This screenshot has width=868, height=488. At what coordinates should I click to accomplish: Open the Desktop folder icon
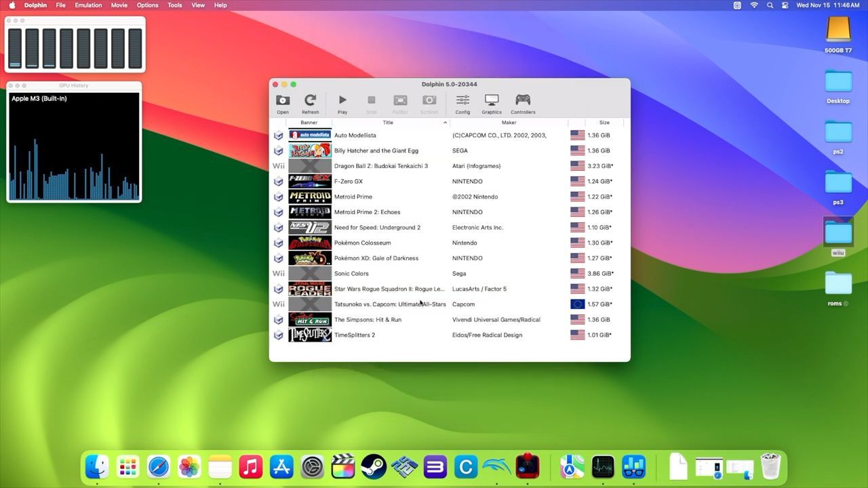[838, 81]
